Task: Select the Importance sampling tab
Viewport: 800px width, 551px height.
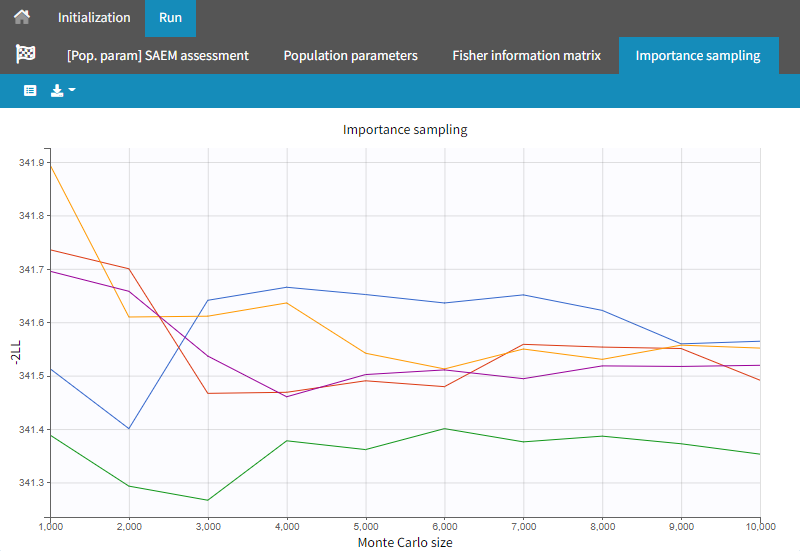Action: pos(698,55)
